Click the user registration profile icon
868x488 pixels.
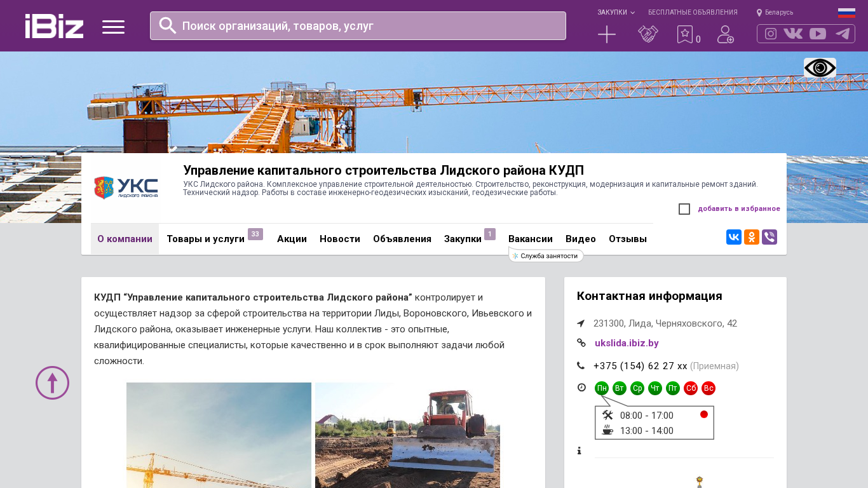pyautogui.click(x=726, y=34)
